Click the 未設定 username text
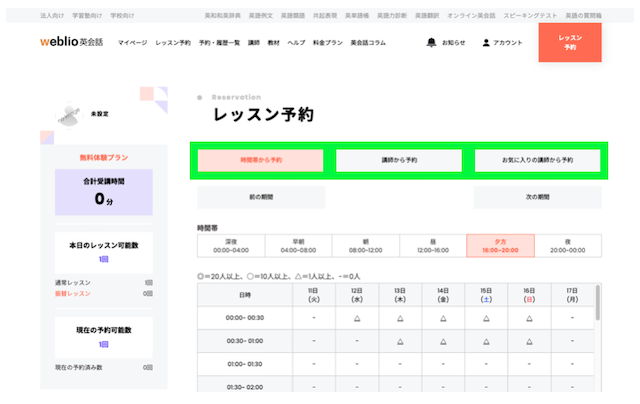640x404 pixels. coord(100,114)
